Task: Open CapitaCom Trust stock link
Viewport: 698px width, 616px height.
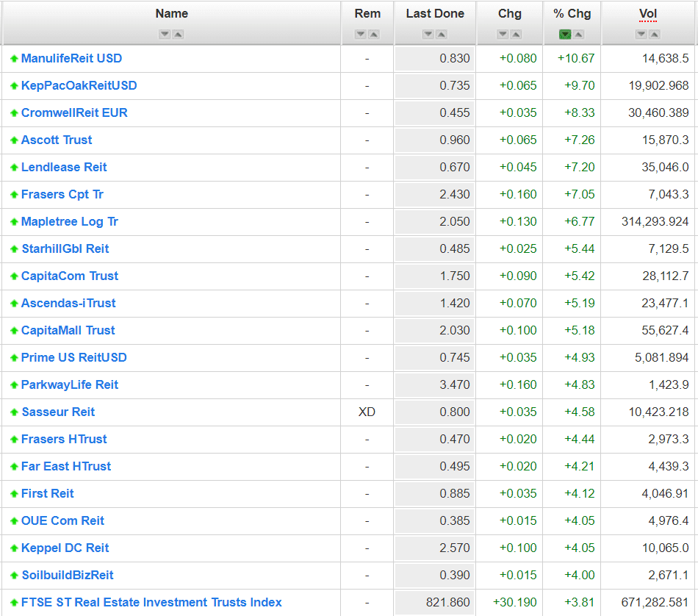Action: [x=70, y=276]
